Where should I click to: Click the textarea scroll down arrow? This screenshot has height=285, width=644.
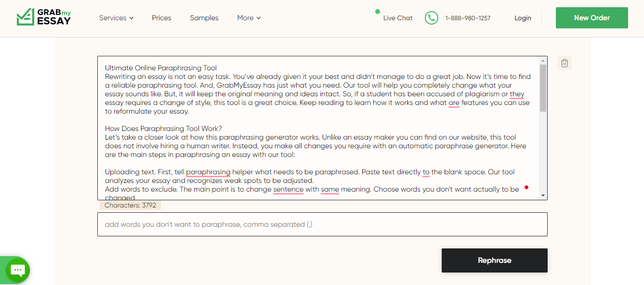point(543,195)
